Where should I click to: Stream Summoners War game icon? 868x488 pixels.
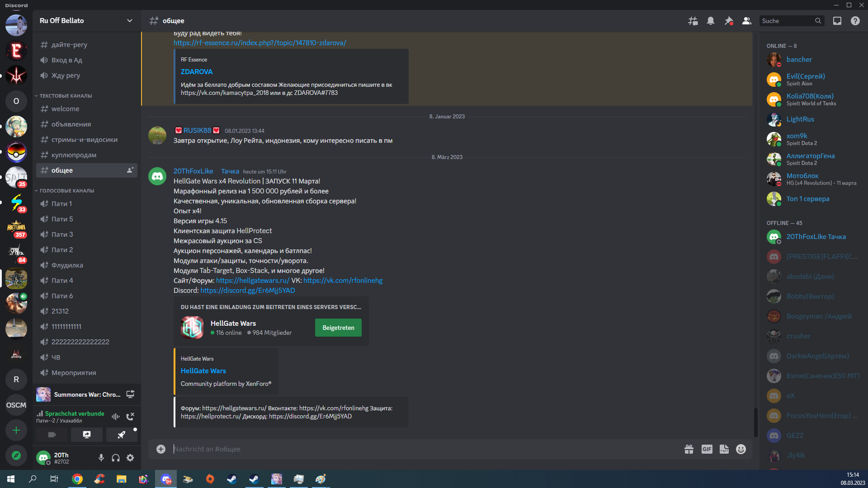point(130,394)
